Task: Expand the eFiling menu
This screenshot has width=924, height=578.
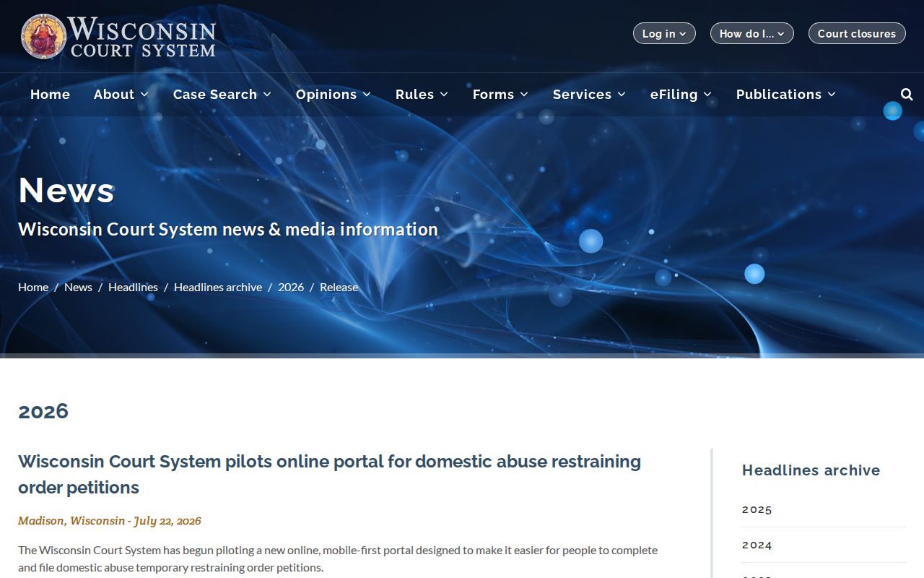Action: pos(681,95)
